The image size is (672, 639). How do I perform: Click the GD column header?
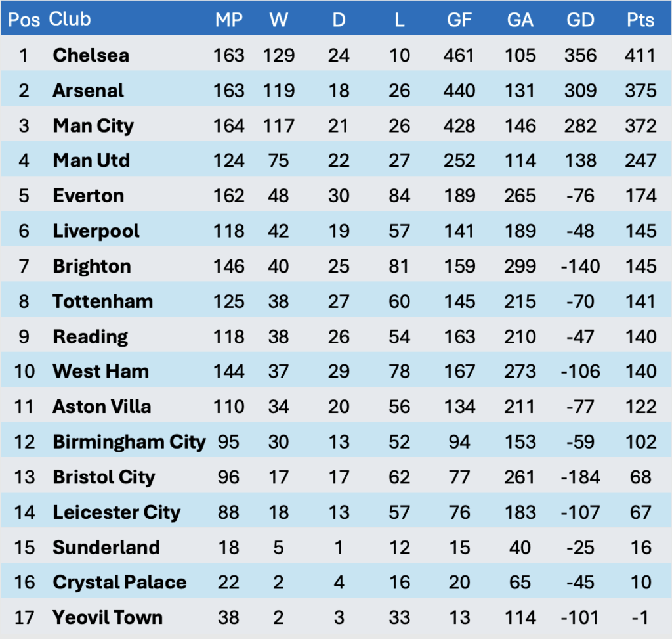click(580, 20)
